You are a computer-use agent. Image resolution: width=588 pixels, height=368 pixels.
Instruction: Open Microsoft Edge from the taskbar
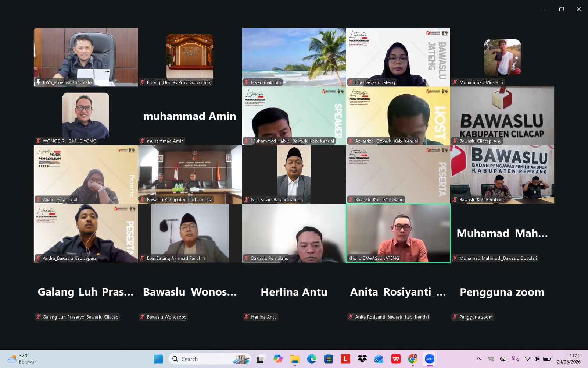(x=312, y=359)
